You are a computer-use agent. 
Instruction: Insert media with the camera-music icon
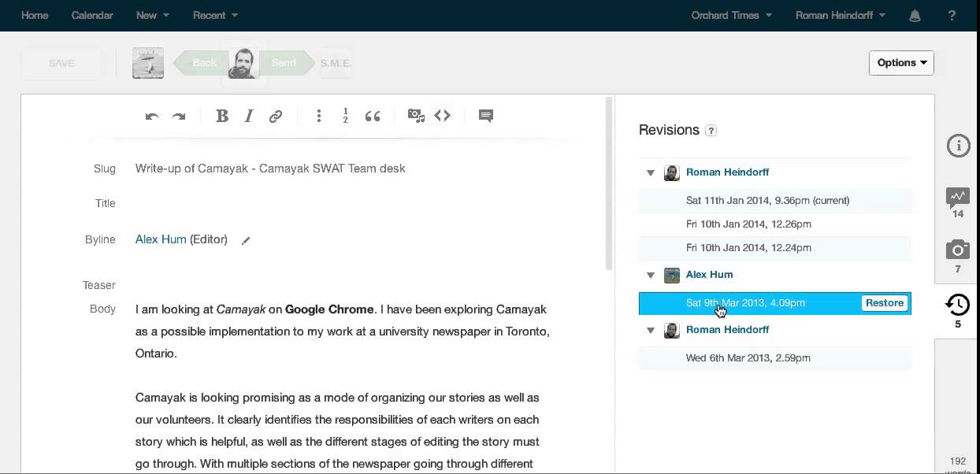pyautogui.click(x=416, y=116)
